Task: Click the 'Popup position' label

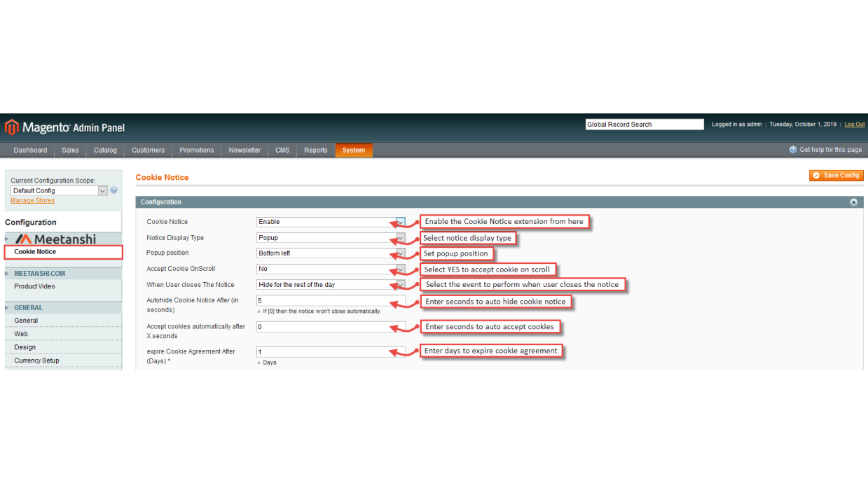Action: point(167,253)
